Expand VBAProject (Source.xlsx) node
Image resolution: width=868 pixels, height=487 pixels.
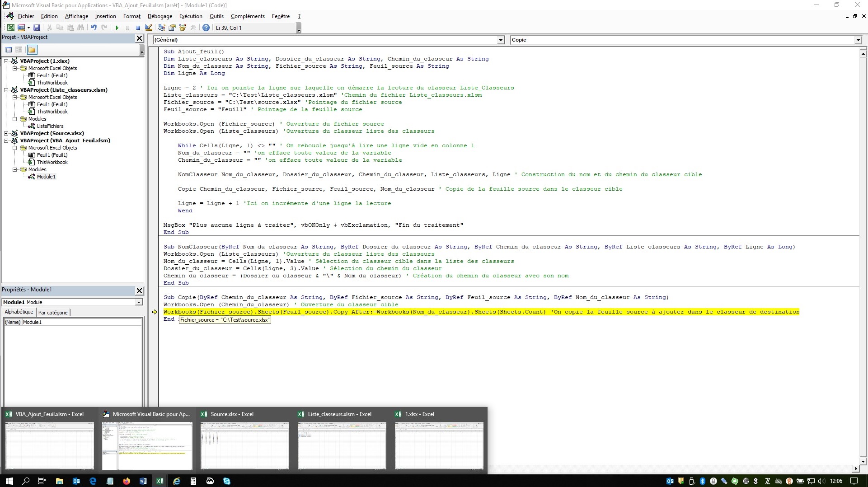point(6,133)
